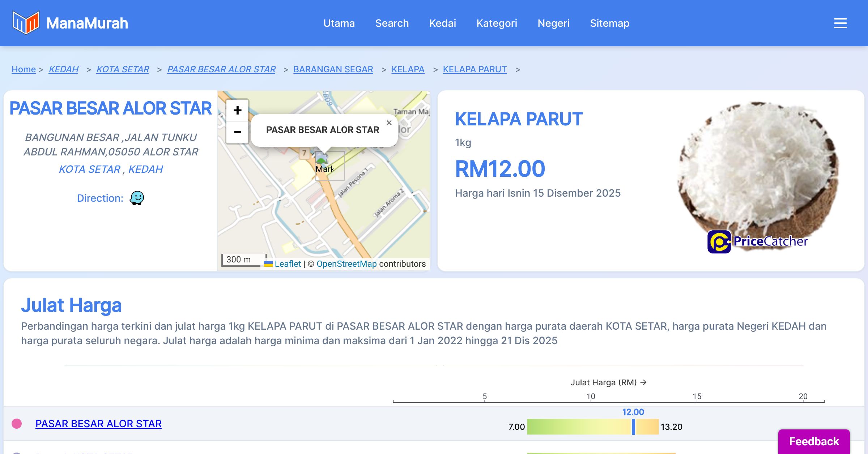Viewport: 868px width, 454px height.
Task: Go to Kategori menu item
Action: (497, 23)
